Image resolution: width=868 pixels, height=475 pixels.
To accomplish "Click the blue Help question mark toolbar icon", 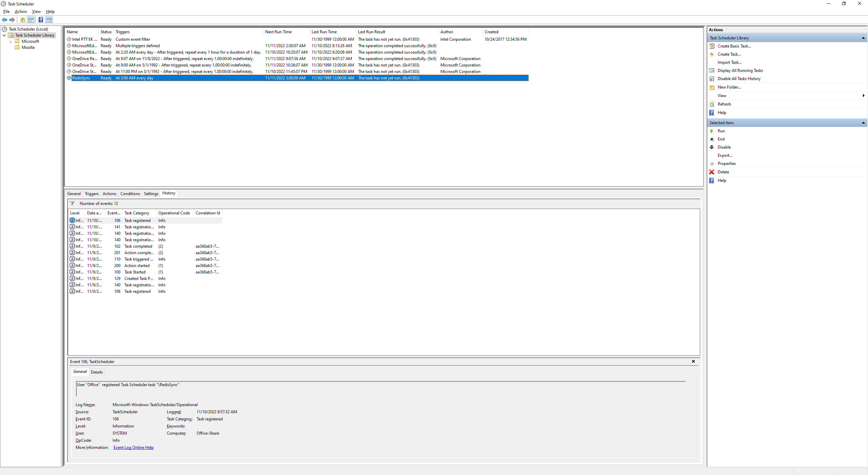I will tap(41, 20).
